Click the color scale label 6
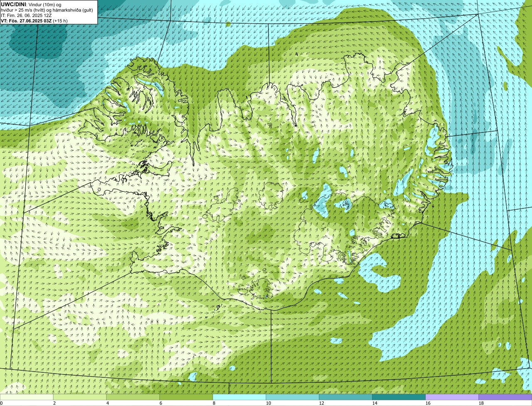The image size is (532, 406). 161,403
